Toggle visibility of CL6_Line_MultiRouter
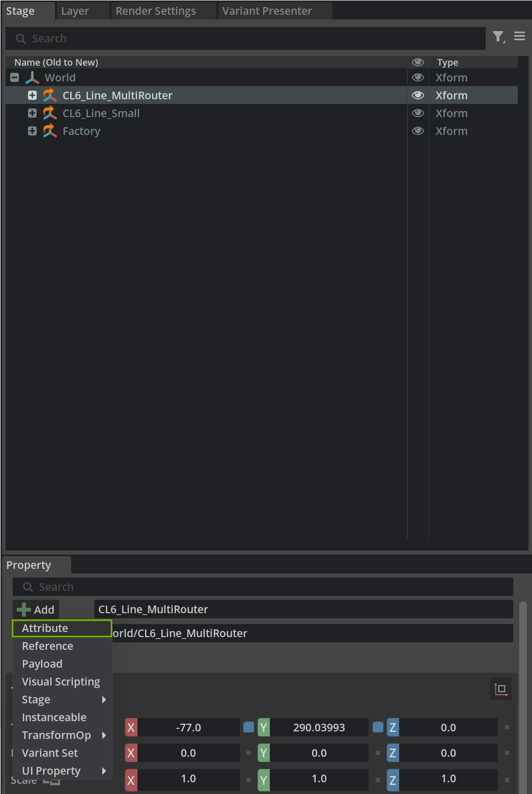Viewport: 532px width, 794px height. pos(418,95)
